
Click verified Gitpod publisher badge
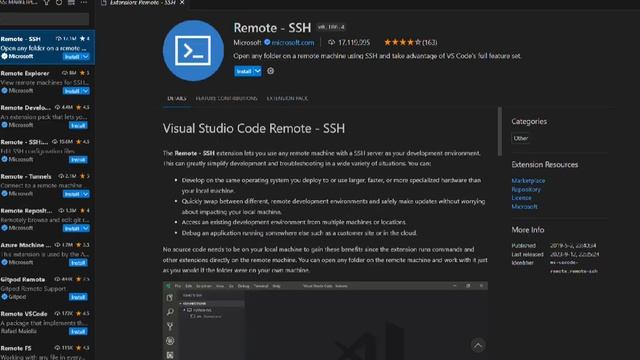pos(4,297)
